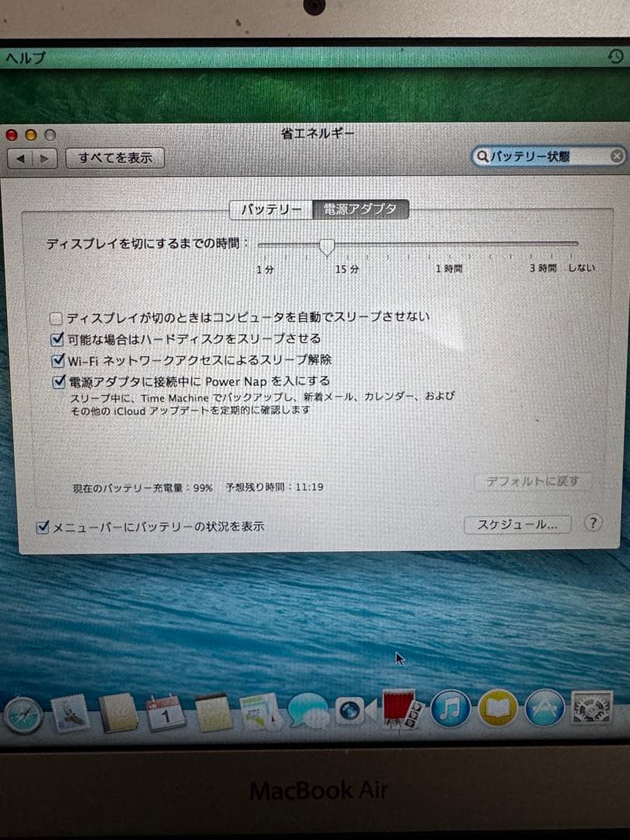Clear the search field with the x icon
Viewport: 630px width, 840px height.
tap(617, 156)
